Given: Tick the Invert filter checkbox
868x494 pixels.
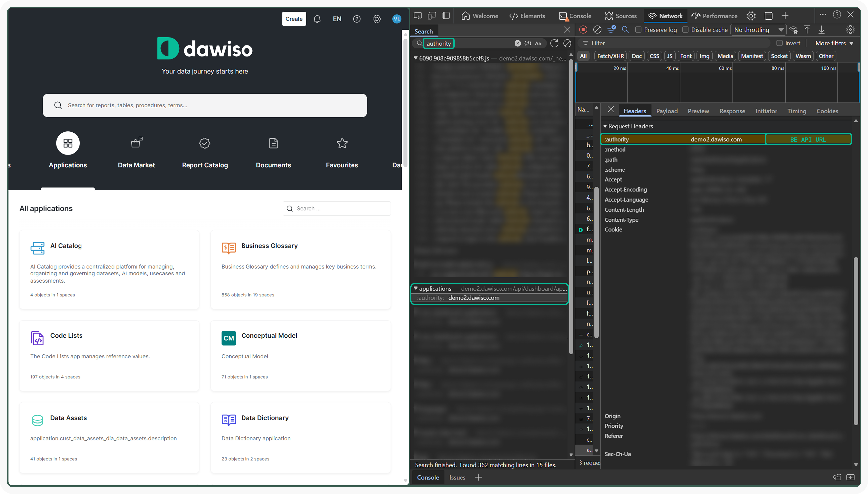Looking at the screenshot, I should pos(780,43).
